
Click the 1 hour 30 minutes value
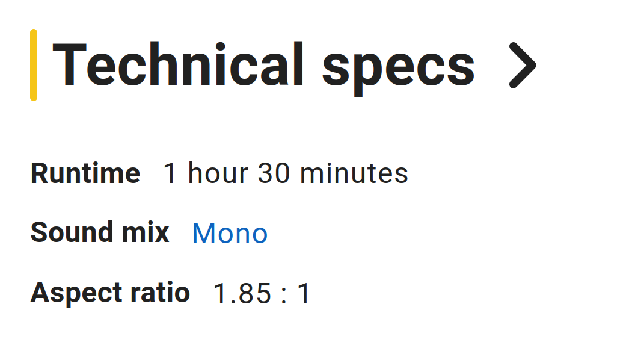[286, 173]
